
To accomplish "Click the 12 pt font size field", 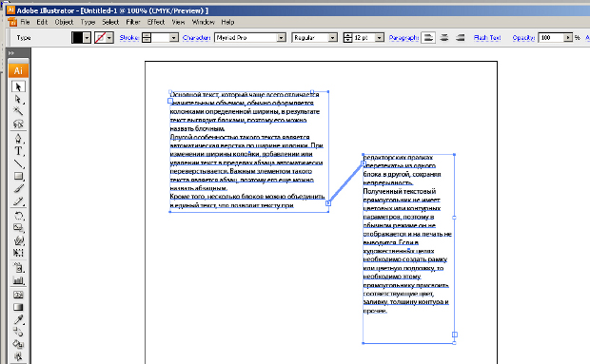I will (x=364, y=38).
